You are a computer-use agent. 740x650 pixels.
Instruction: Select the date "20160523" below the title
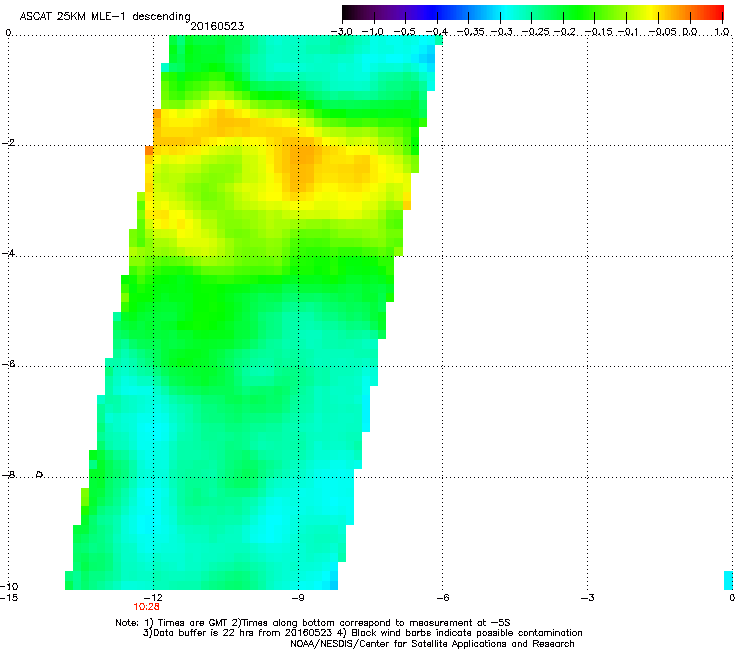217,26
